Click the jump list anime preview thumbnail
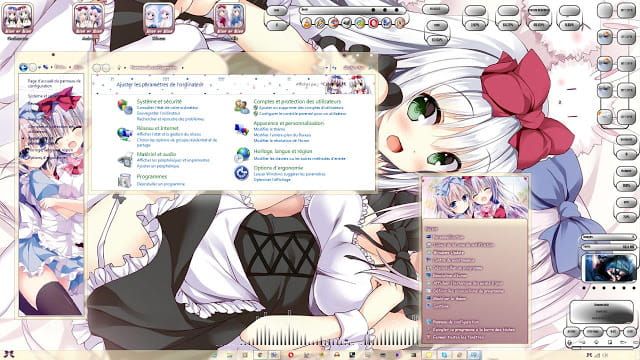This screenshot has width=640, height=360. 474,197
